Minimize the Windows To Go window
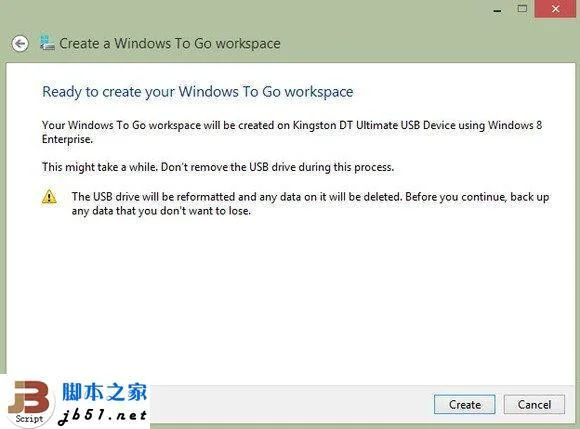Image resolution: width=580 pixels, height=429 pixels. [x=498, y=10]
